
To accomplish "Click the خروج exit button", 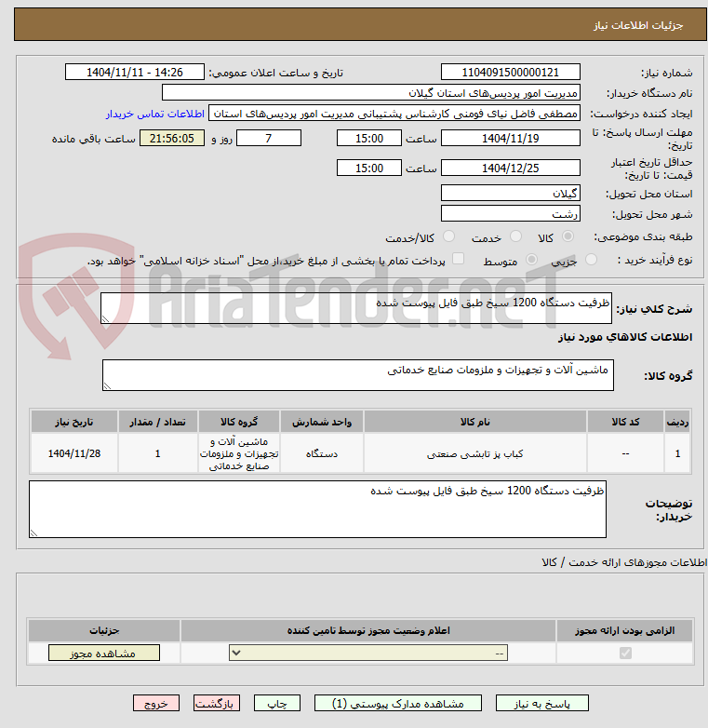I will (156, 704).
